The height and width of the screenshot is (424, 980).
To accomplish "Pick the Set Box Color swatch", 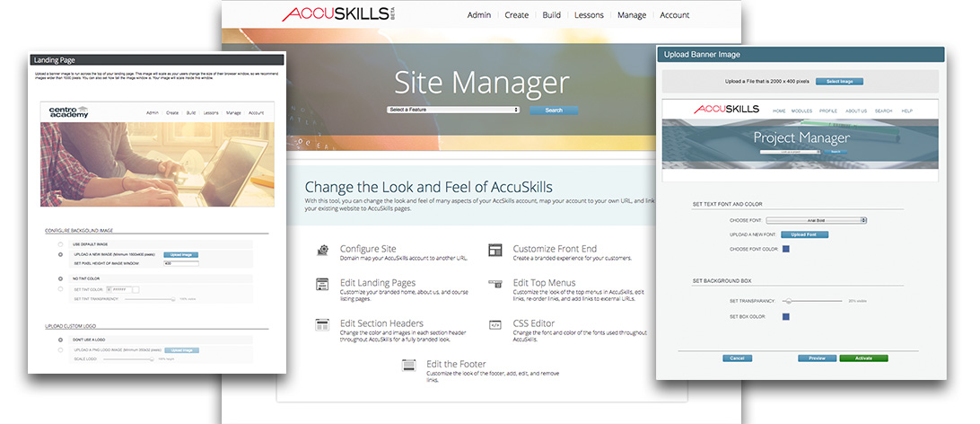I will 786,316.
